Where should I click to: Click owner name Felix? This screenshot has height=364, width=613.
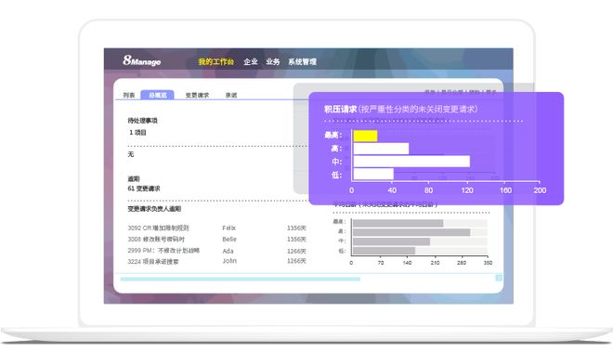pyautogui.click(x=229, y=227)
